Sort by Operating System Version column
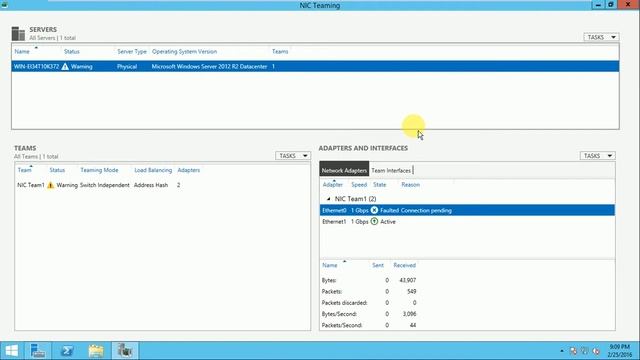 coord(184,51)
